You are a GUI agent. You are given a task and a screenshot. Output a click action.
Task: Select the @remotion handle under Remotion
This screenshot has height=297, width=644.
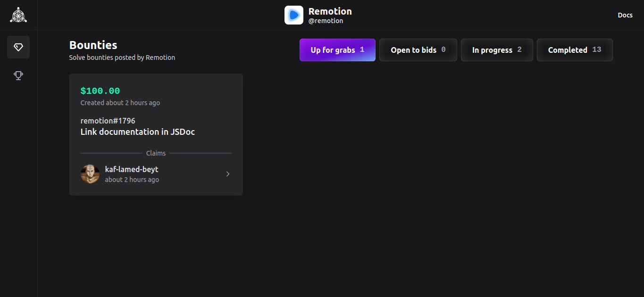click(x=326, y=20)
